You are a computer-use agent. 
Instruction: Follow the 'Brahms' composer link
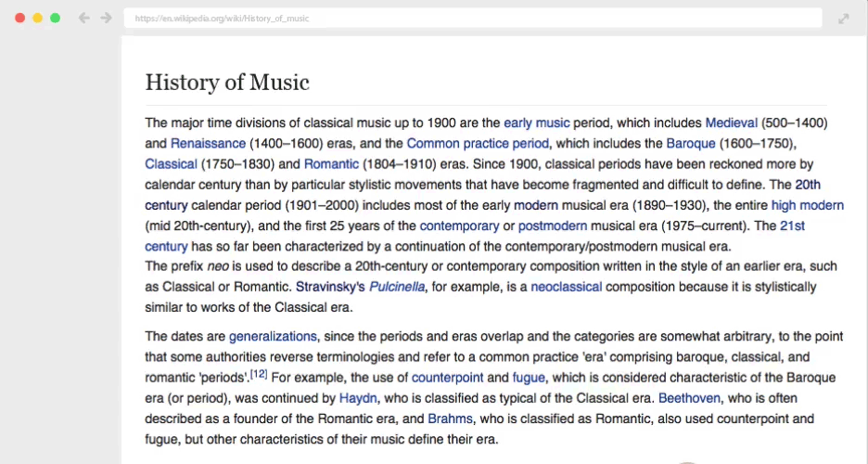pos(450,419)
